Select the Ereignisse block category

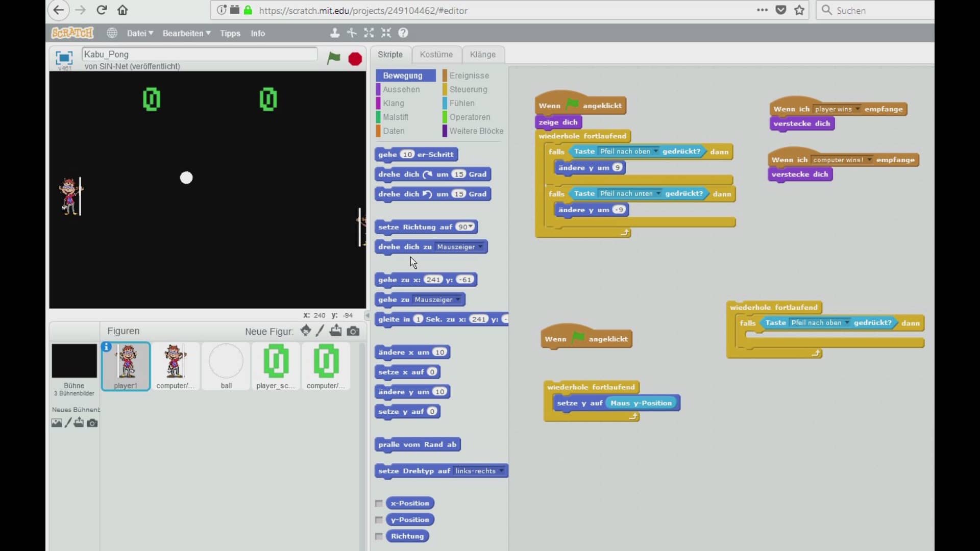pos(469,75)
